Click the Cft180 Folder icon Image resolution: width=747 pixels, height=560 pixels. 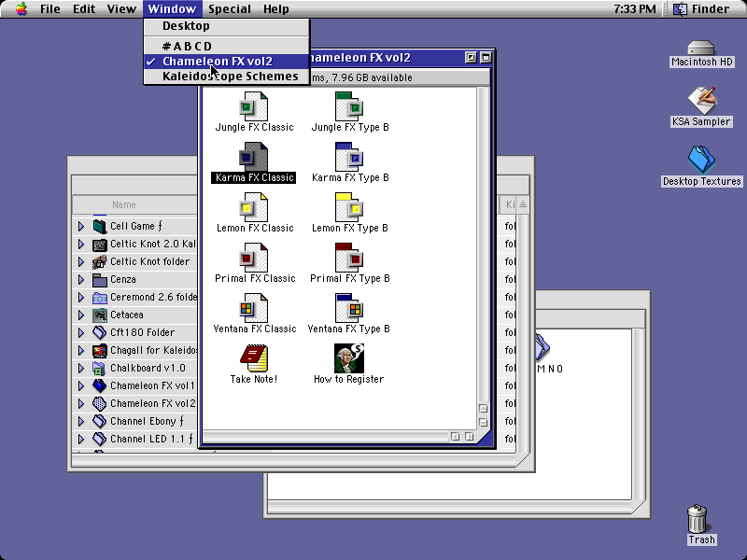99,333
